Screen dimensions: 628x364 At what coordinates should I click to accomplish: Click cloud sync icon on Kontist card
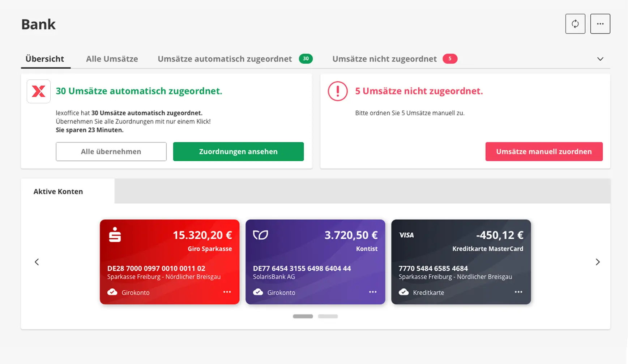point(258,292)
